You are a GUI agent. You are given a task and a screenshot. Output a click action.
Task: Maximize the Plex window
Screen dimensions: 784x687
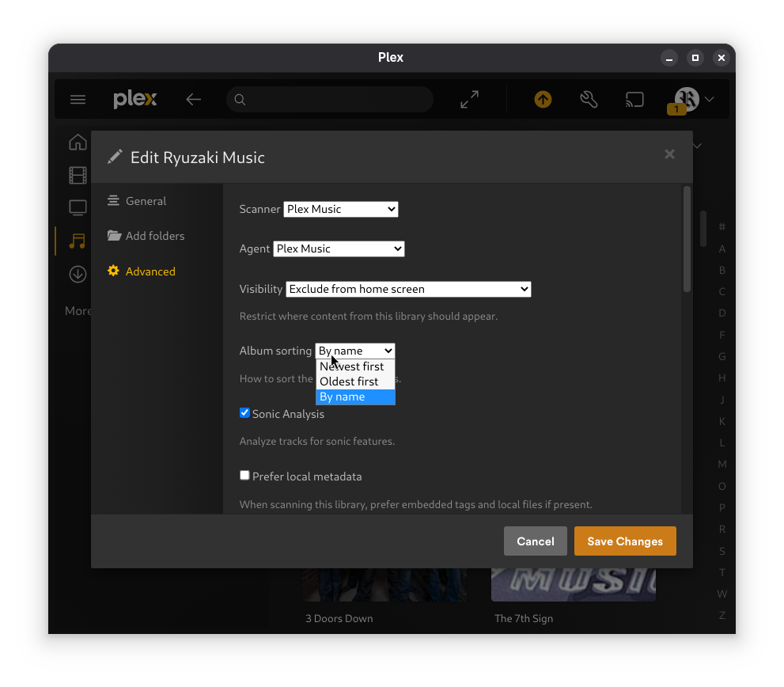695,58
